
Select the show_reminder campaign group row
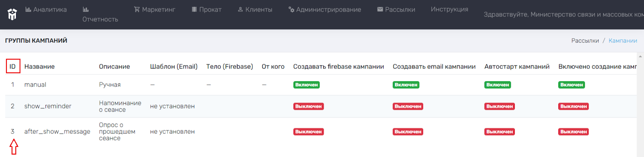click(321, 106)
